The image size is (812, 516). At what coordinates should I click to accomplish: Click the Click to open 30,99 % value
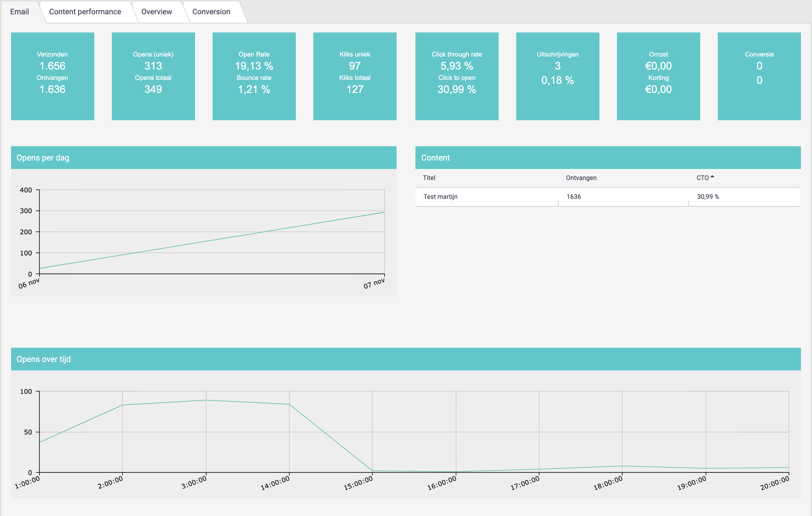click(x=457, y=89)
